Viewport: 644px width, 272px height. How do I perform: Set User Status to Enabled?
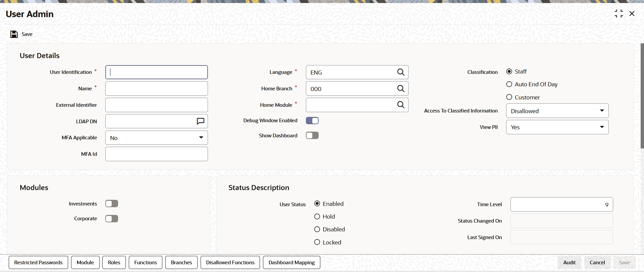[x=317, y=203]
